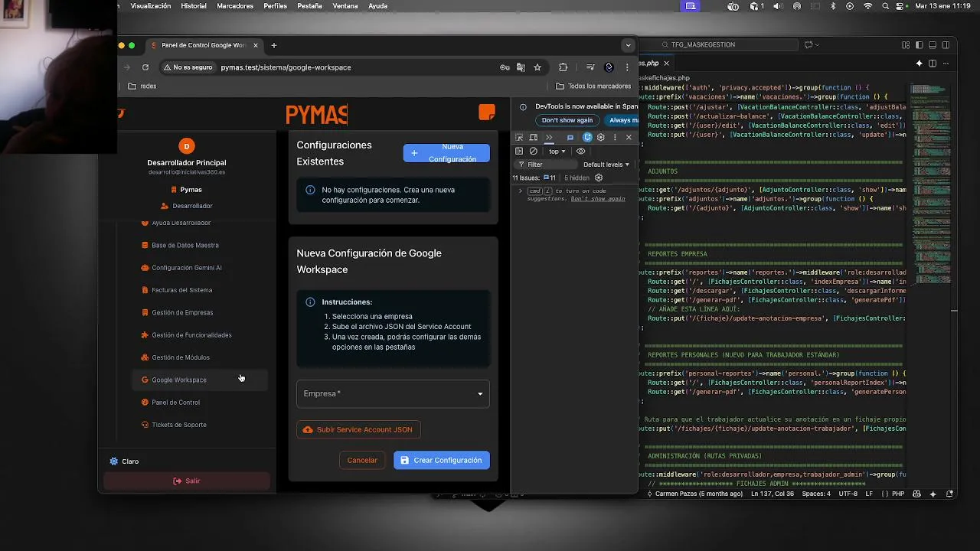Expand more DevTools tabs chevron
980x551 pixels.
coord(549,138)
